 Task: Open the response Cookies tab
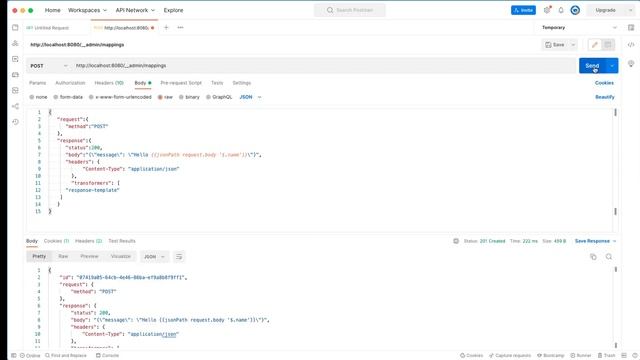click(56, 241)
